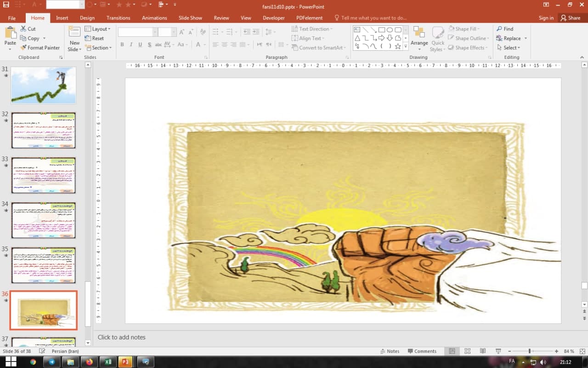Select slide 33 thumbnail
The height and width of the screenshot is (368, 588).
[44, 175]
